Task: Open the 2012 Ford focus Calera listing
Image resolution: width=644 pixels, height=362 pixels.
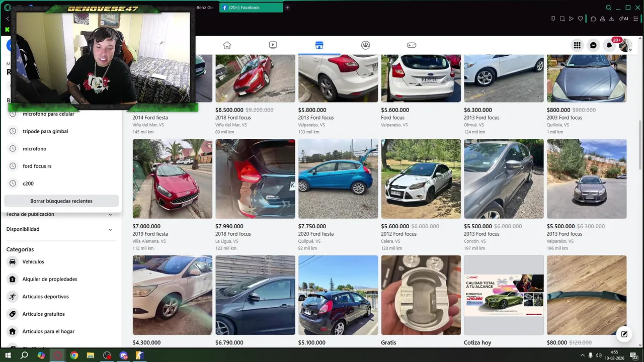Action: 421,195
